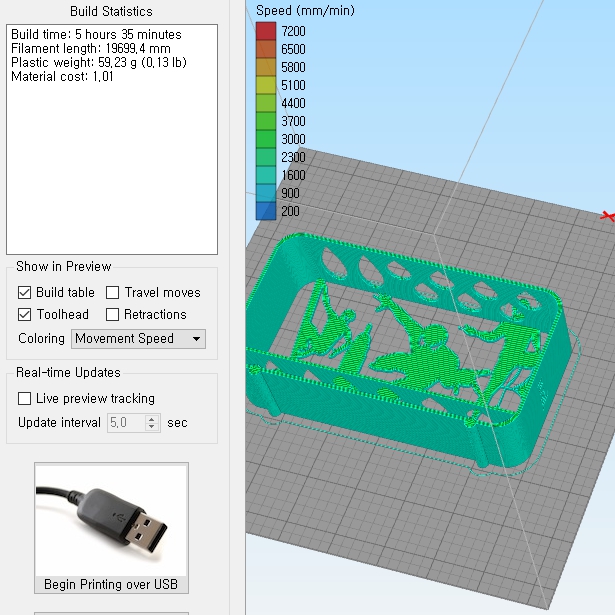
Task: Click the teal 1600 legend swatch
Action: [x=266, y=175]
